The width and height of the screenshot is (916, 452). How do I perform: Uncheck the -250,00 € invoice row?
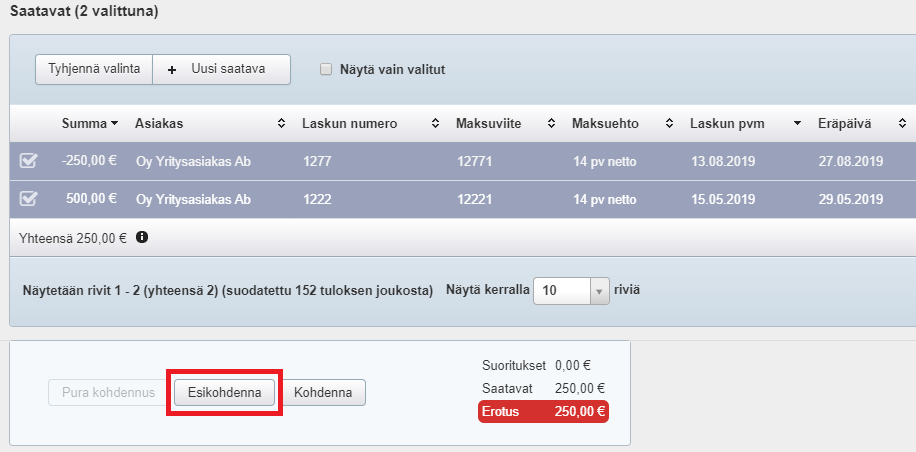tap(29, 161)
